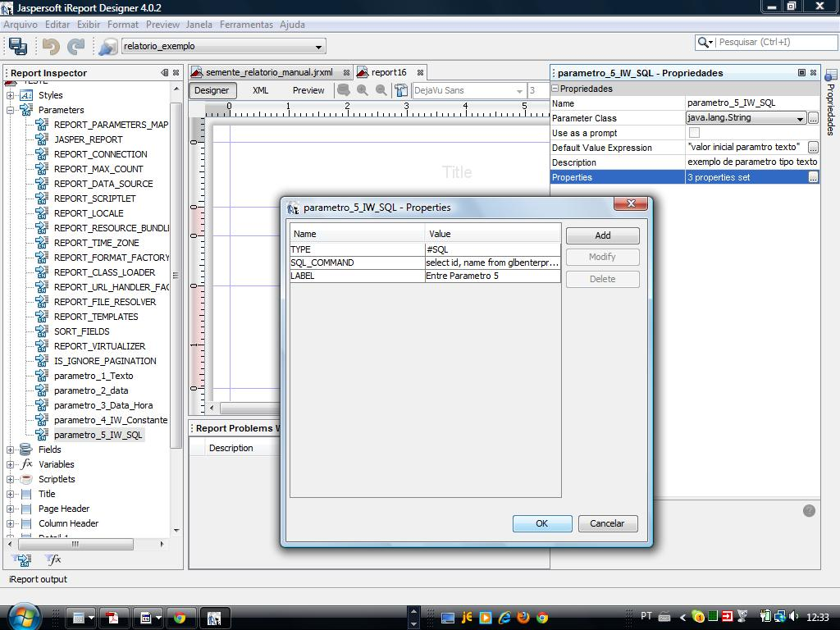Open the relatorio_exemplo datasource dropdown
Image resolution: width=840 pixels, height=630 pixels.
click(x=318, y=47)
